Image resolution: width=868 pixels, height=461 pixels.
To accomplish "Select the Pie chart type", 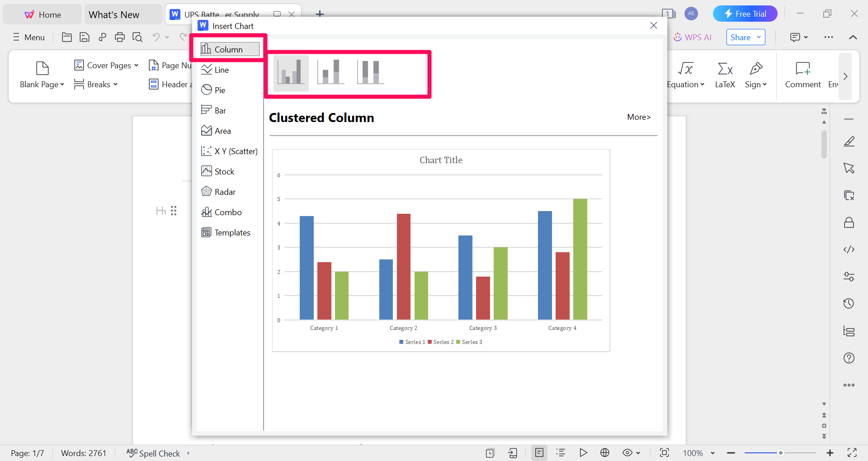I will pyautogui.click(x=219, y=89).
